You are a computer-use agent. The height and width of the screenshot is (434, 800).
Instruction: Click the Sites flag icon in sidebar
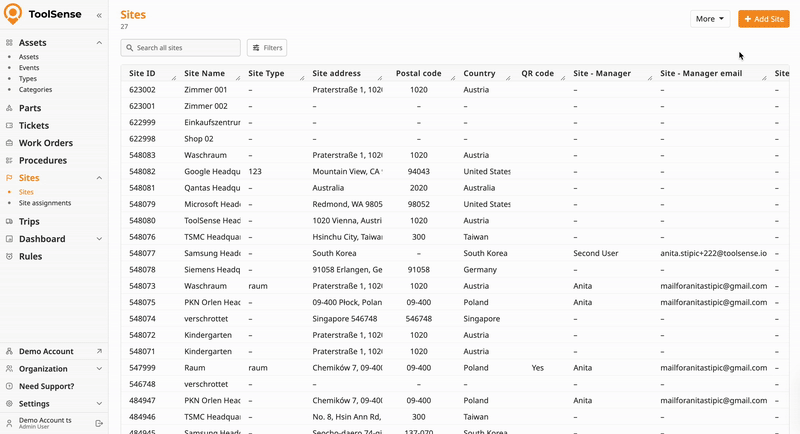click(9, 177)
